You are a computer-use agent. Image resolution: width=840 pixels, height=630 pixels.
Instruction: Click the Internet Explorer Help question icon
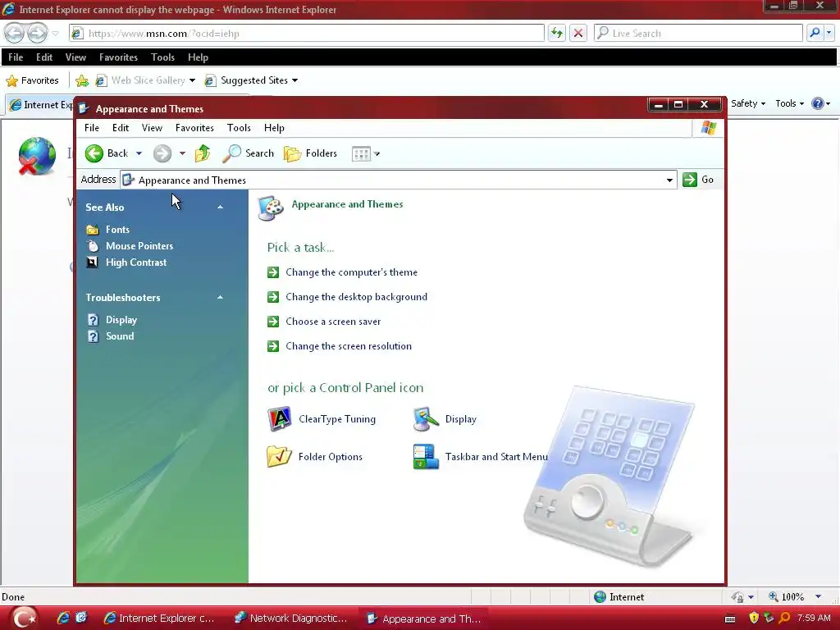(x=818, y=103)
